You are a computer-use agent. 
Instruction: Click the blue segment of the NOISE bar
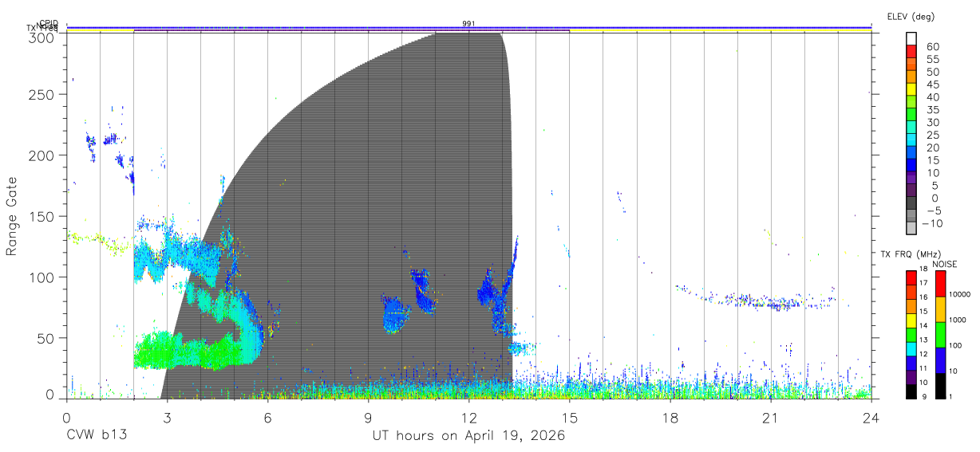tap(941, 360)
